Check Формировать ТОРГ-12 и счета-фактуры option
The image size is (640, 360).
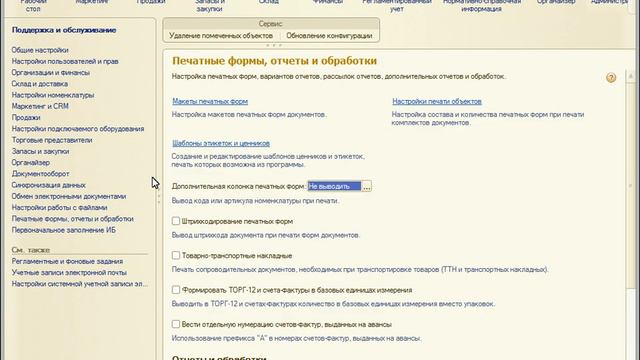point(176,289)
